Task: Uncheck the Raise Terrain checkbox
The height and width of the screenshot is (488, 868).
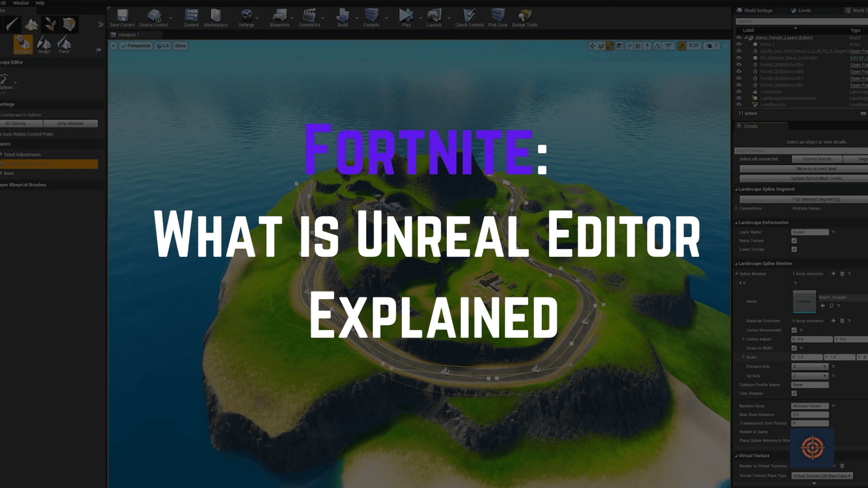Action: point(794,241)
